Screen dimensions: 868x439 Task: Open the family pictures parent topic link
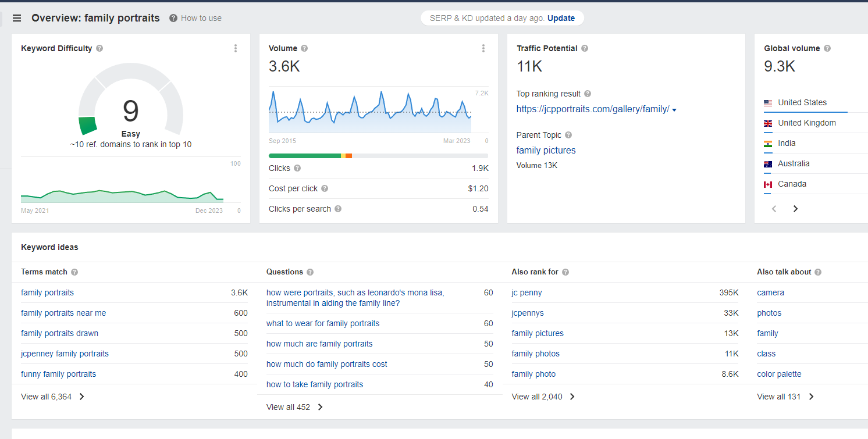tap(546, 150)
